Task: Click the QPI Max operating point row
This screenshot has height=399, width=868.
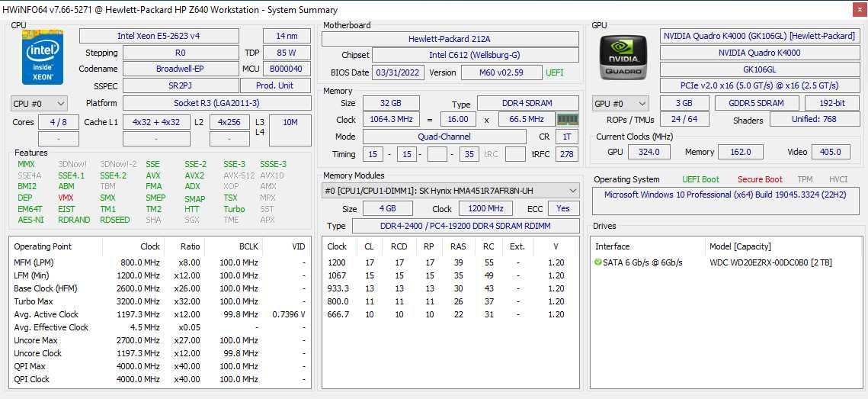Action: coord(160,366)
